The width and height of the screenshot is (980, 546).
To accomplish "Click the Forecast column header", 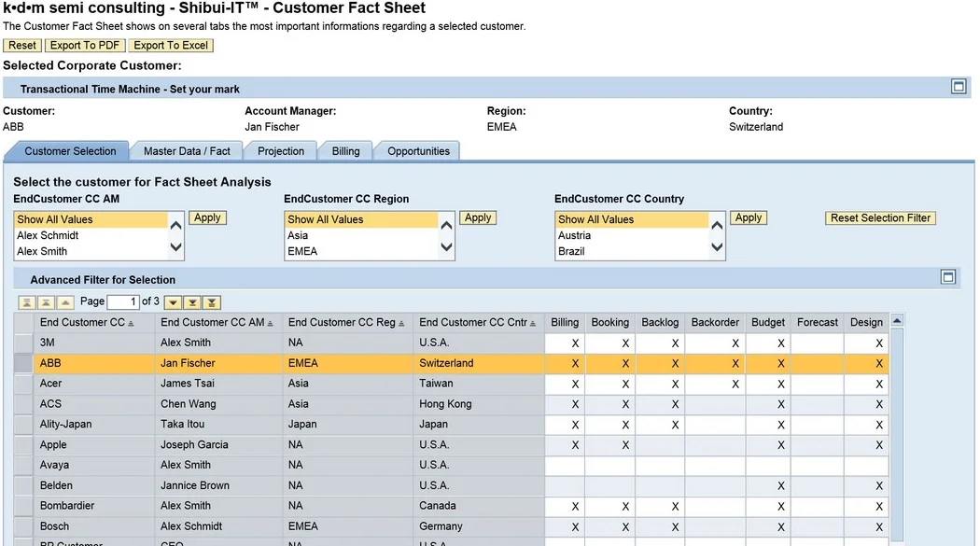I will (x=818, y=322).
